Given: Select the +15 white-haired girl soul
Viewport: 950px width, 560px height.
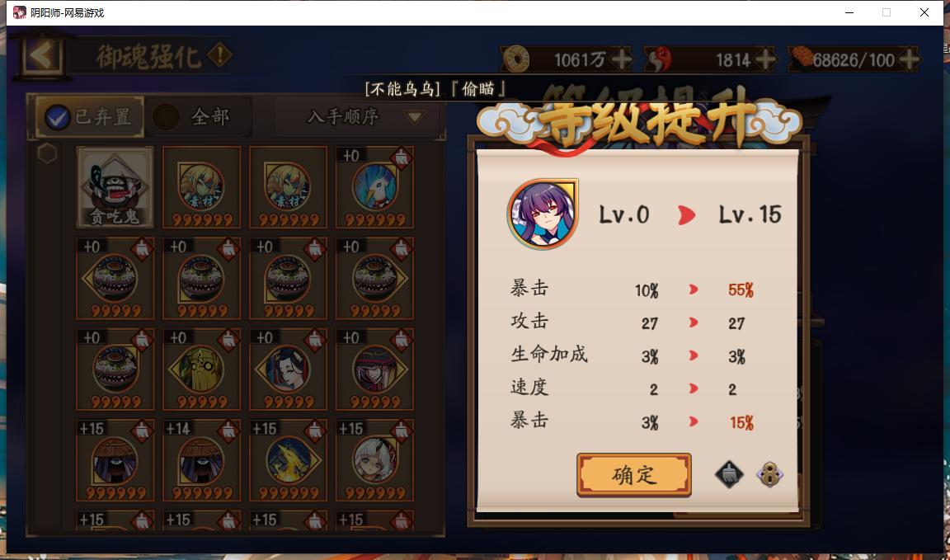Looking at the screenshot, I should click(x=375, y=460).
